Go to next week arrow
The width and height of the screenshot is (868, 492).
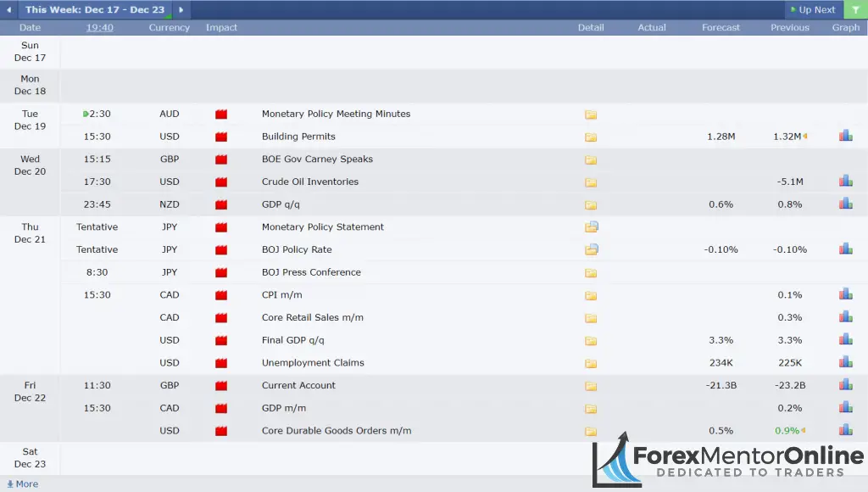pos(181,10)
